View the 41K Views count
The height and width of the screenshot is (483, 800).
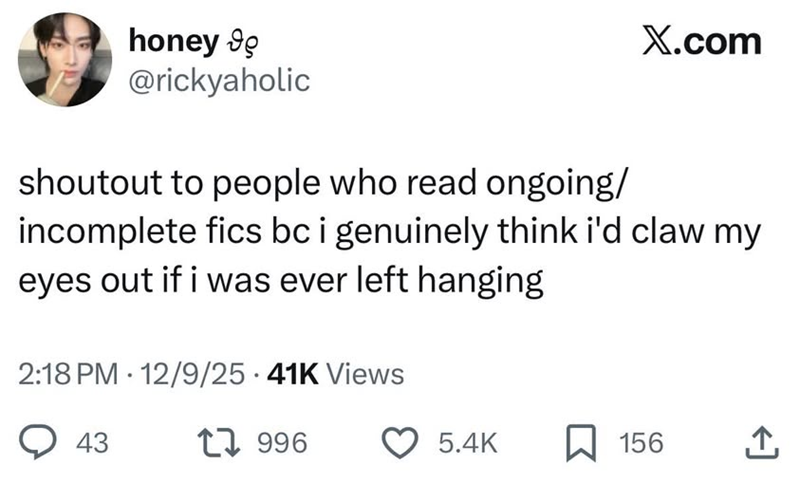click(x=336, y=374)
